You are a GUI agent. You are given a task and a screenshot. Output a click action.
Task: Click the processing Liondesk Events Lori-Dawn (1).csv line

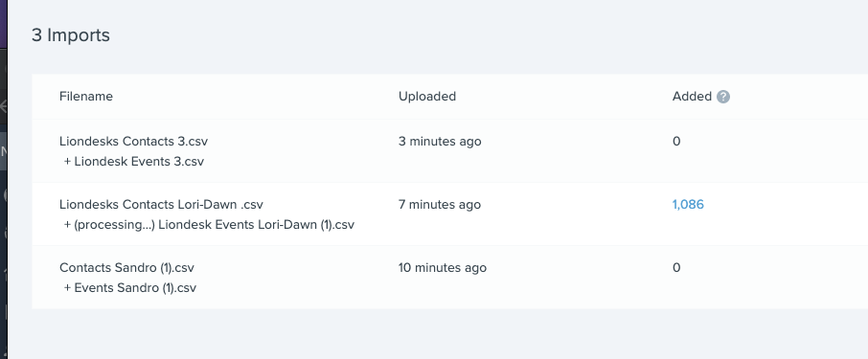point(209,225)
